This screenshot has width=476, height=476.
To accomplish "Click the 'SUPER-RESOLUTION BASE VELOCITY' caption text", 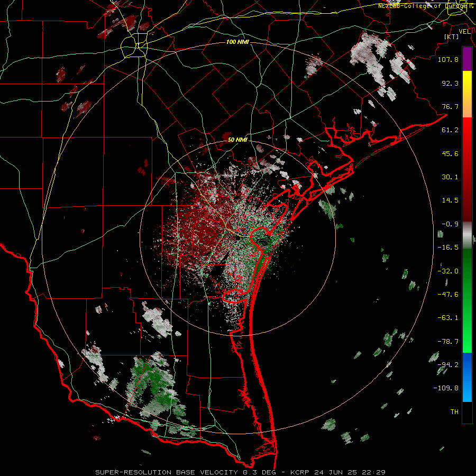I will point(168,472).
